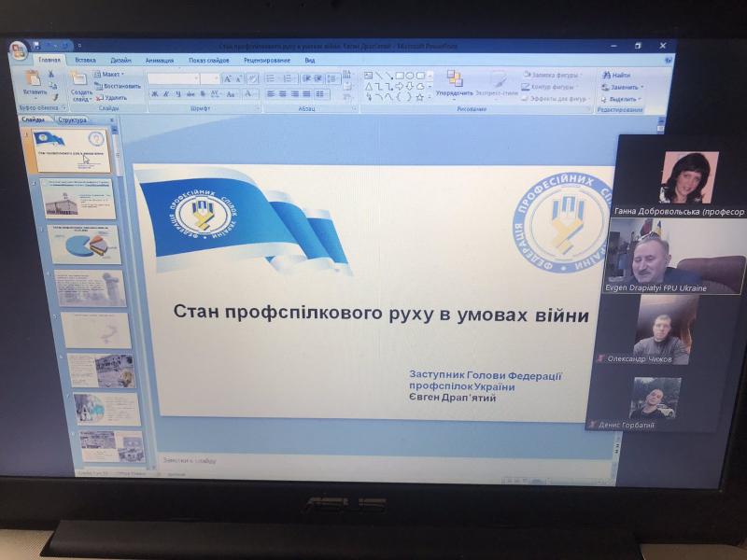Select Evgen Drapiatyi FPU Ukraine video tile
The image size is (747, 560).
(x=674, y=257)
